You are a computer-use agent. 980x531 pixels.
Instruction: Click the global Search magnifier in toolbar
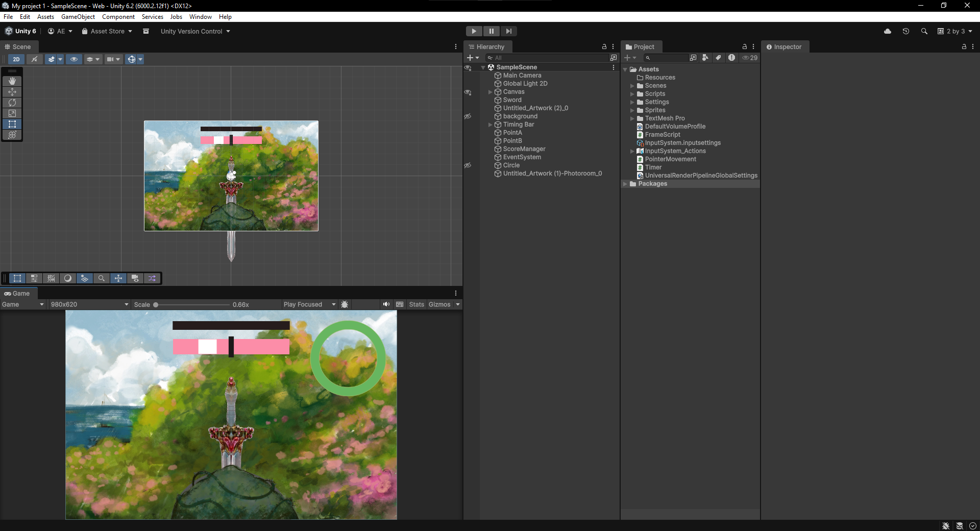coord(924,31)
